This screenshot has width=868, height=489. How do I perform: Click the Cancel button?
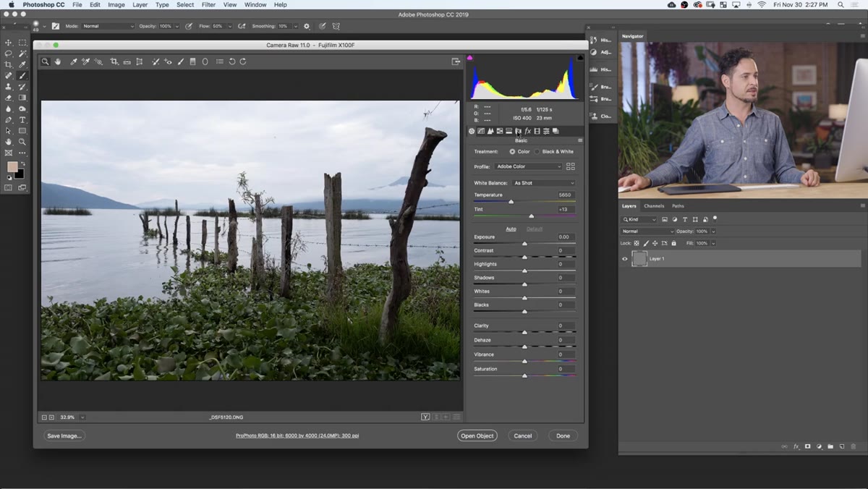coord(523,435)
